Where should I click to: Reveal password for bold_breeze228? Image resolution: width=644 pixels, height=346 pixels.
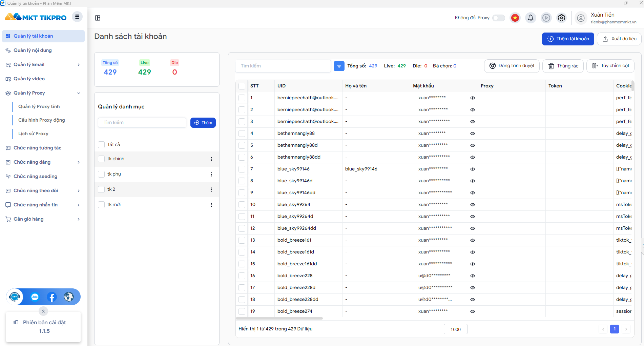point(472,276)
